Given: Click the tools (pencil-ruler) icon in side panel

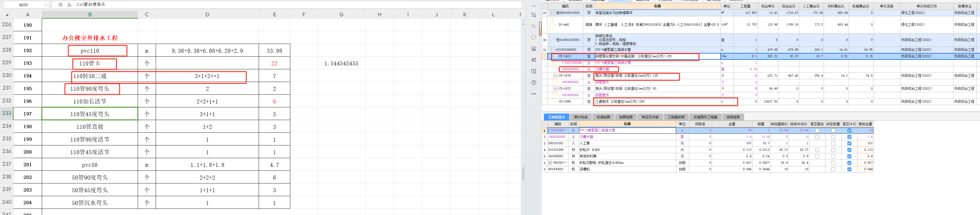Looking at the screenshot, I should click(534, 60).
